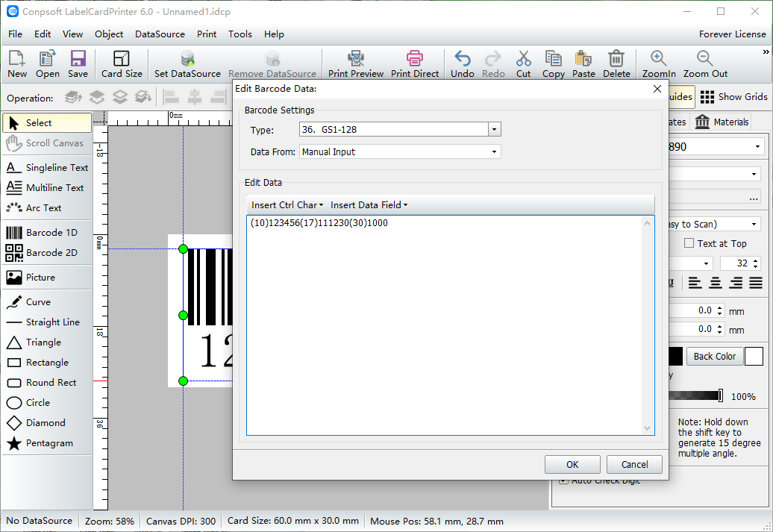Open the Easy to Scan dropdown
The width and height of the screenshot is (773, 532).
[x=754, y=225]
